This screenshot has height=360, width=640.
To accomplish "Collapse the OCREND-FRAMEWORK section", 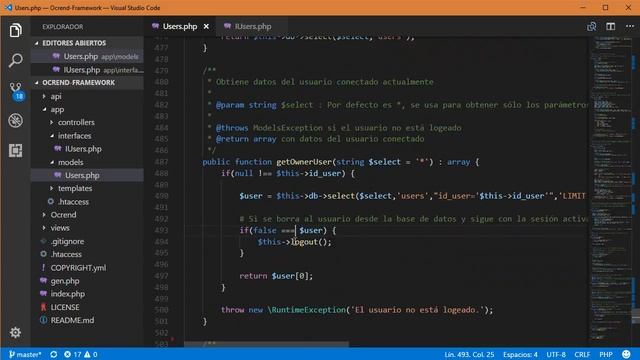I will point(87,82).
